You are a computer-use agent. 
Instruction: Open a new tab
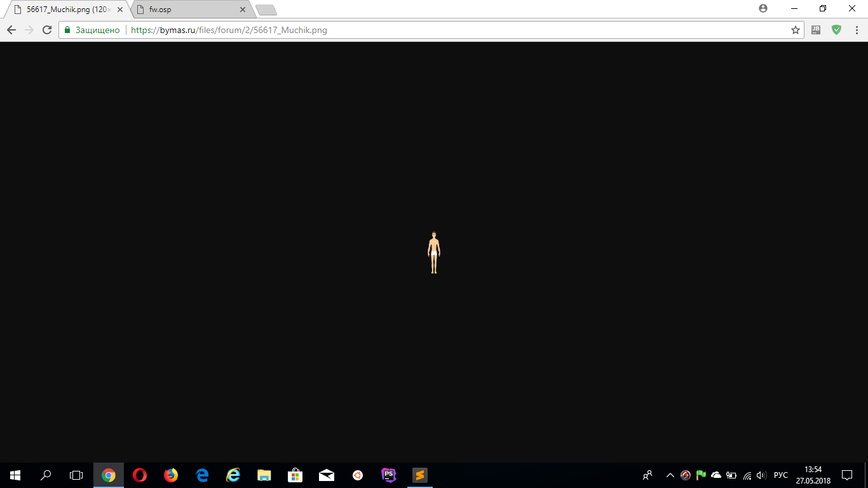coord(266,10)
